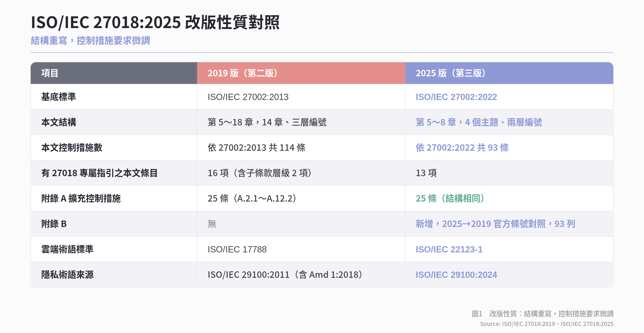
Task: Click the cell '13 項'
Action: point(426,173)
